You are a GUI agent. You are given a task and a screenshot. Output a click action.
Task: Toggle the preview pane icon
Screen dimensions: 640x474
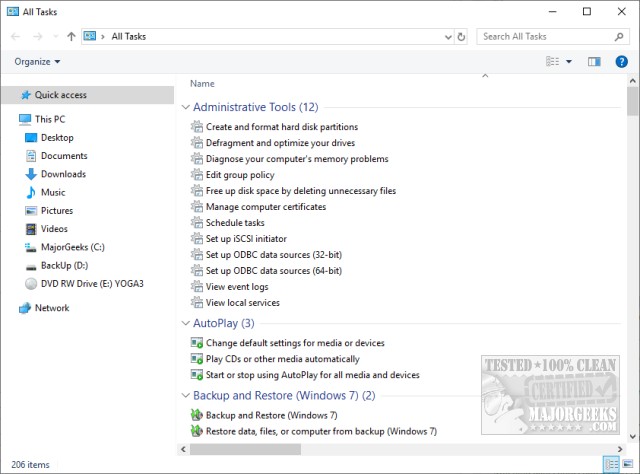(594, 61)
